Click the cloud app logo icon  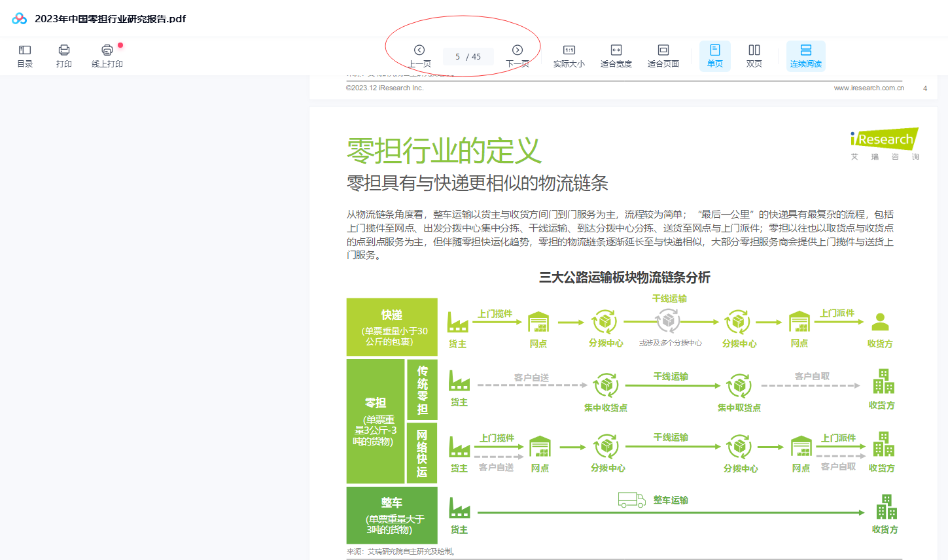(x=19, y=18)
